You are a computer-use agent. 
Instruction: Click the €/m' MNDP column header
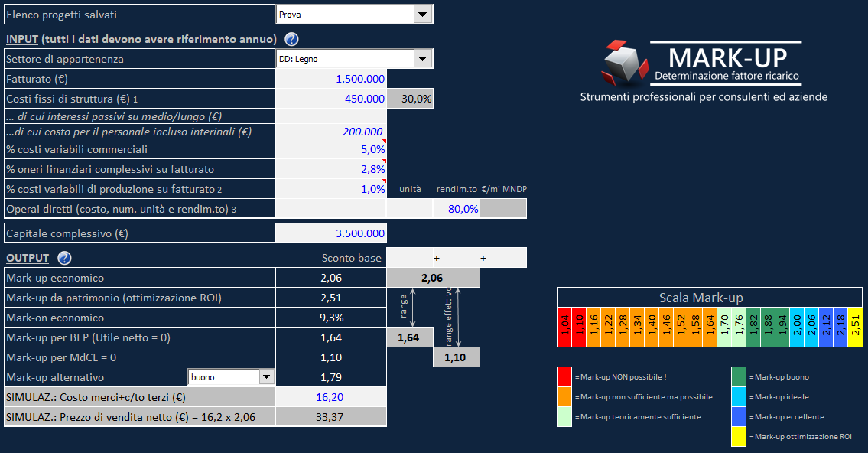click(x=504, y=190)
